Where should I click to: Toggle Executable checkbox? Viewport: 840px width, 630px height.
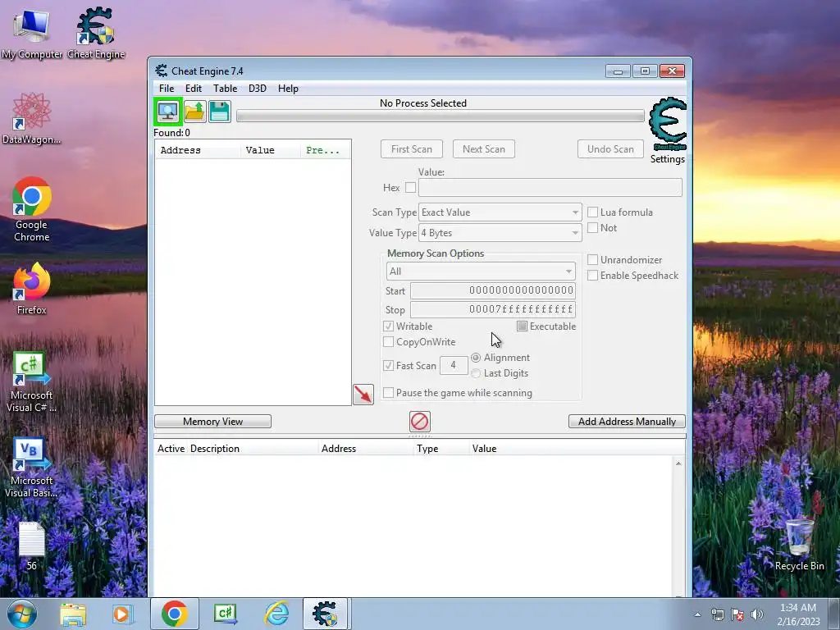click(522, 326)
